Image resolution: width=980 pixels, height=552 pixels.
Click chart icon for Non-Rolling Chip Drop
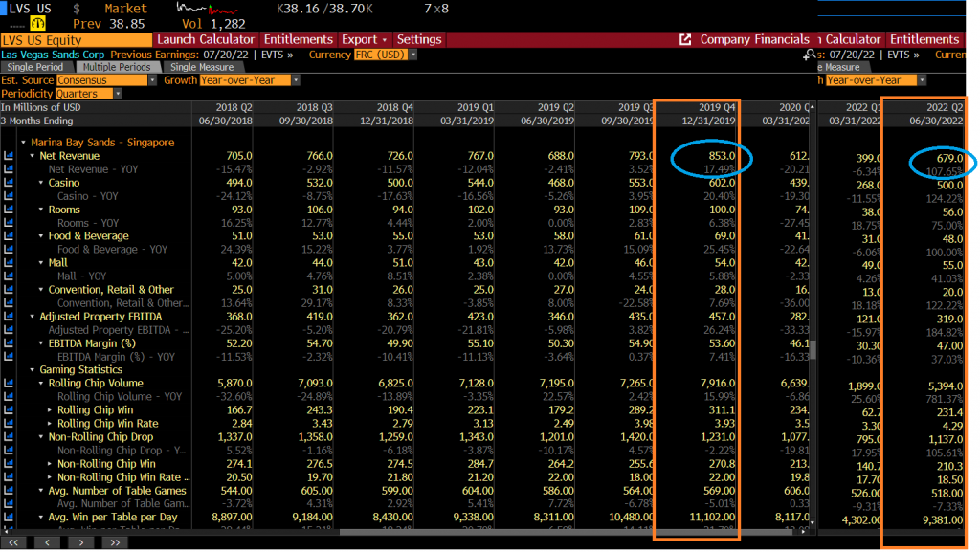point(10,436)
